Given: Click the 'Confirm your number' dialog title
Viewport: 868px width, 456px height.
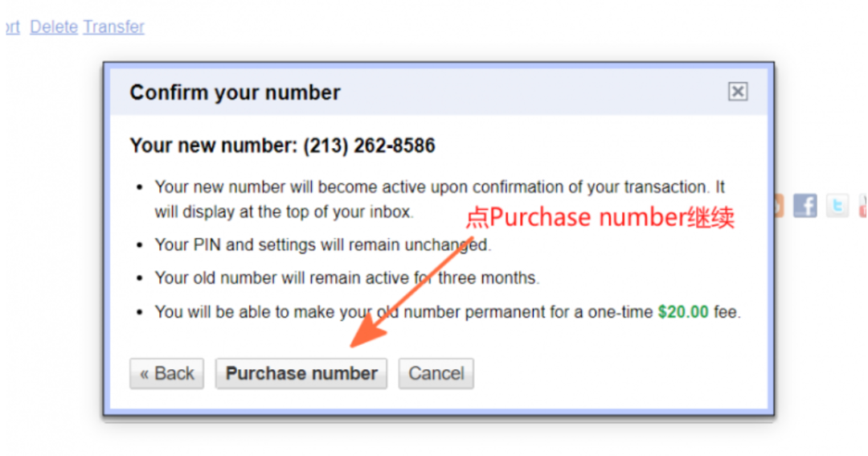Looking at the screenshot, I should click(x=235, y=92).
